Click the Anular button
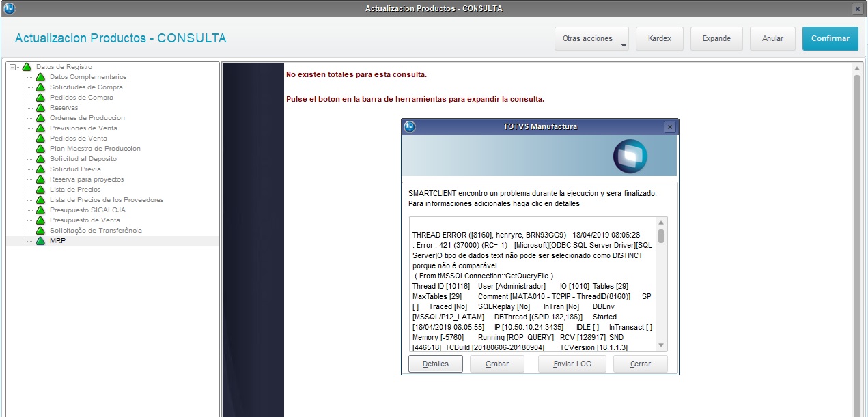The height and width of the screenshot is (417, 868). [x=772, y=39]
